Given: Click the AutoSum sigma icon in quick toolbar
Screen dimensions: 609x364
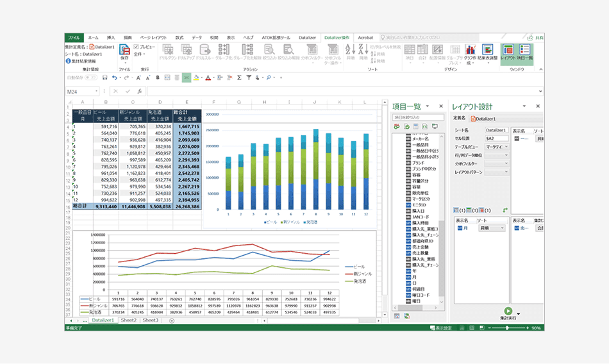Looking at the screenshot, I should tap(239, 78).
